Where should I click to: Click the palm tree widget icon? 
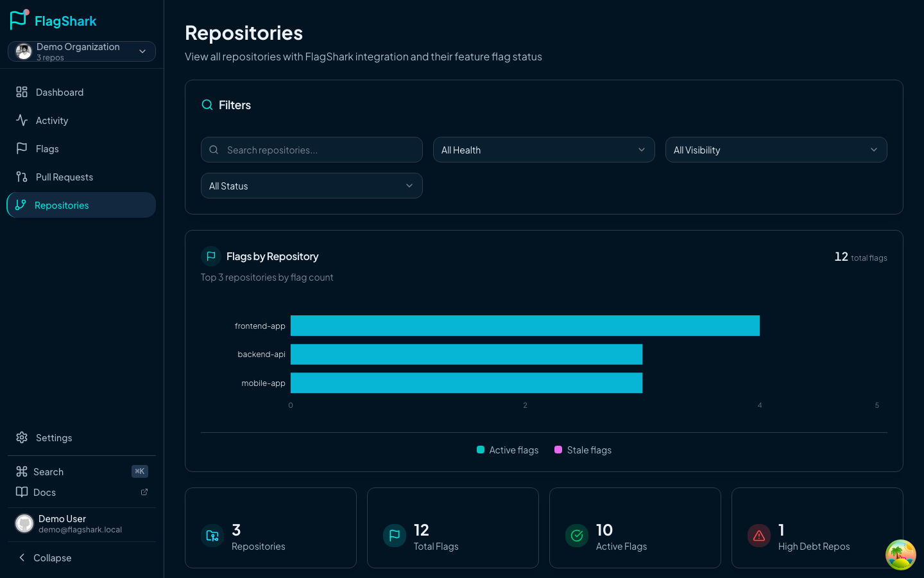click(900, 554)
